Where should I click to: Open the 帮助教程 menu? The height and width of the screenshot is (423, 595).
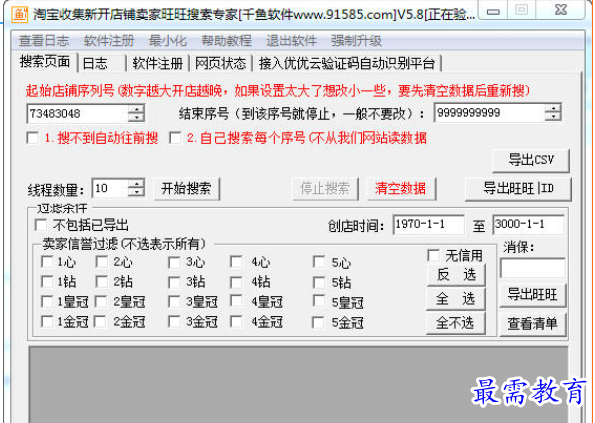coord(227,41)
